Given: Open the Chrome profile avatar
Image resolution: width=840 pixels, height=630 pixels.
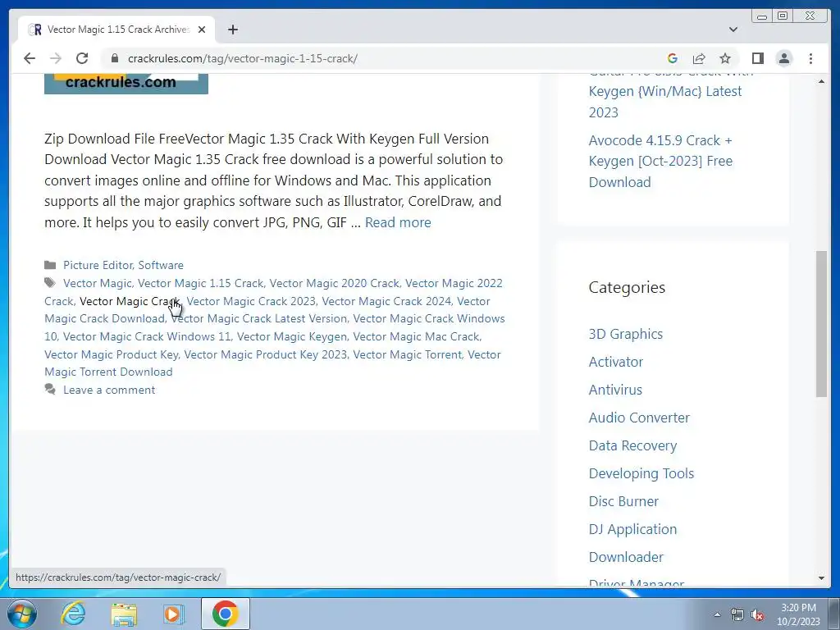Looking at the screenshot, I should click(783, 58).
